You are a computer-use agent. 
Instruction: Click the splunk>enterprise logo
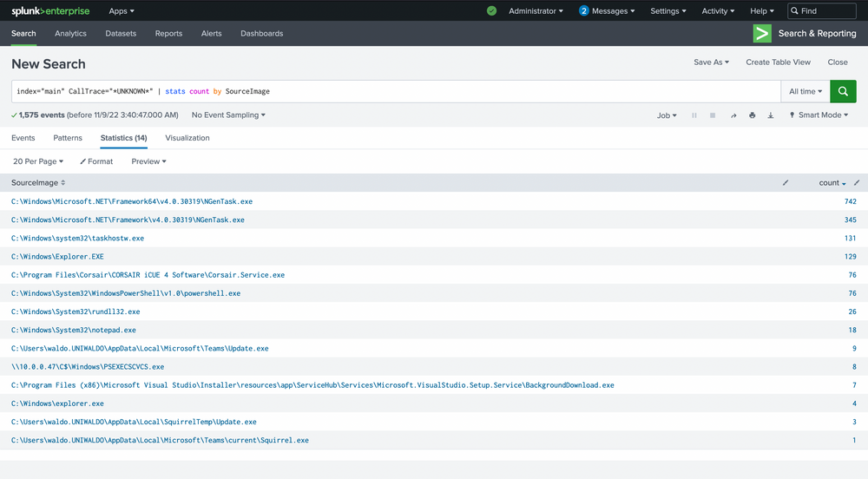[49, 11]
